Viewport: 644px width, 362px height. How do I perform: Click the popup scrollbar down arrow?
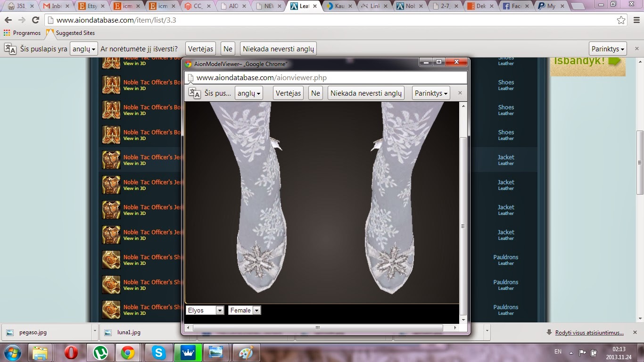[463, 320]
